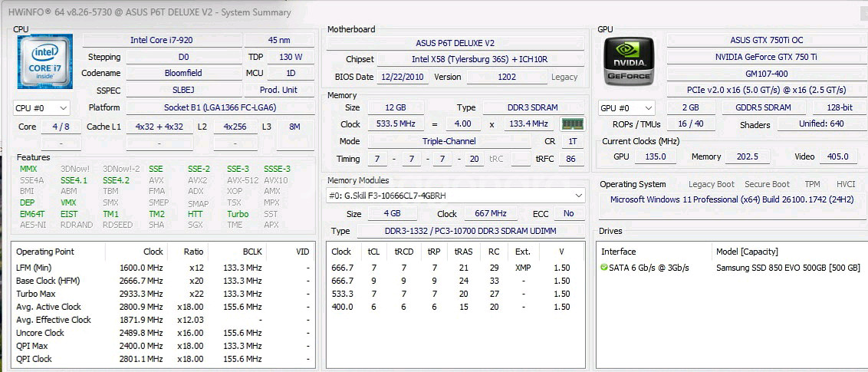Click the TPM indicator label
The image size is (868, 372).
coord(811,184)
